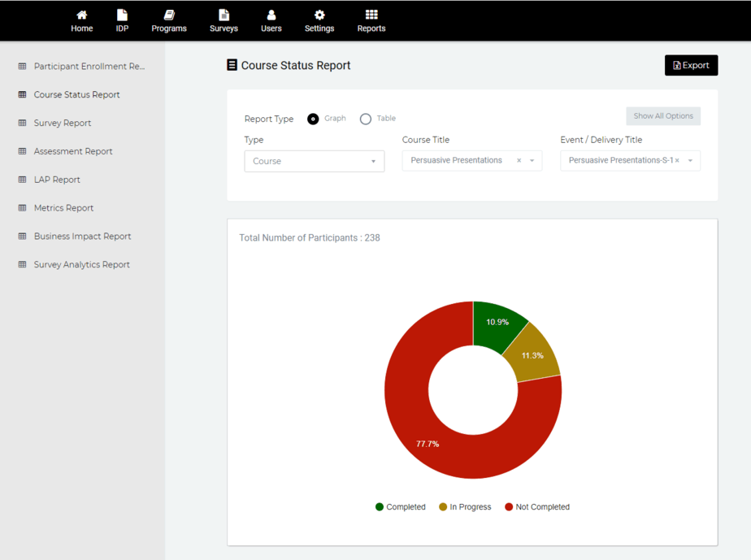
Task: Open the Survey Report page
Action: (60, 123)
